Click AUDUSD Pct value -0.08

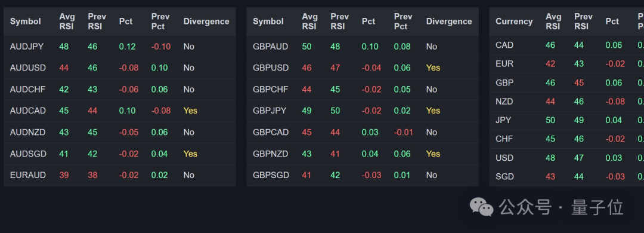pyautogui.click(x=129, y=68)
